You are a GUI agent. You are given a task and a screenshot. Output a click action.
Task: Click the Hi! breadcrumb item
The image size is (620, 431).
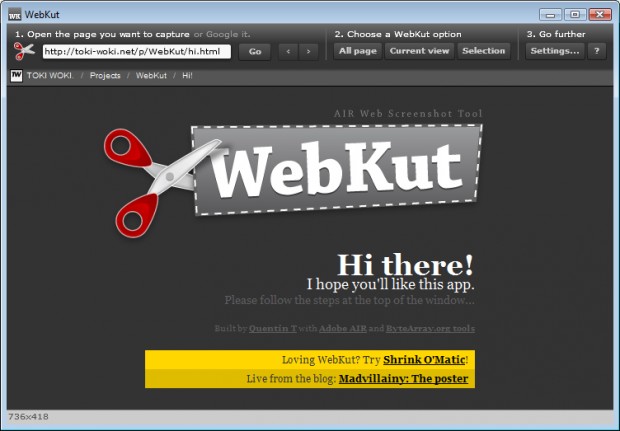[187, 76]
